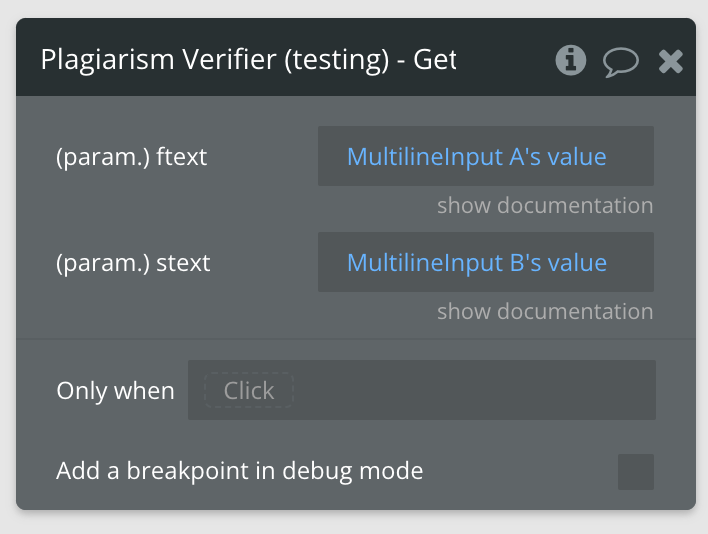Show documentation for the stext parameter
The height and width of the screenshot is (534, 708).
545,311
